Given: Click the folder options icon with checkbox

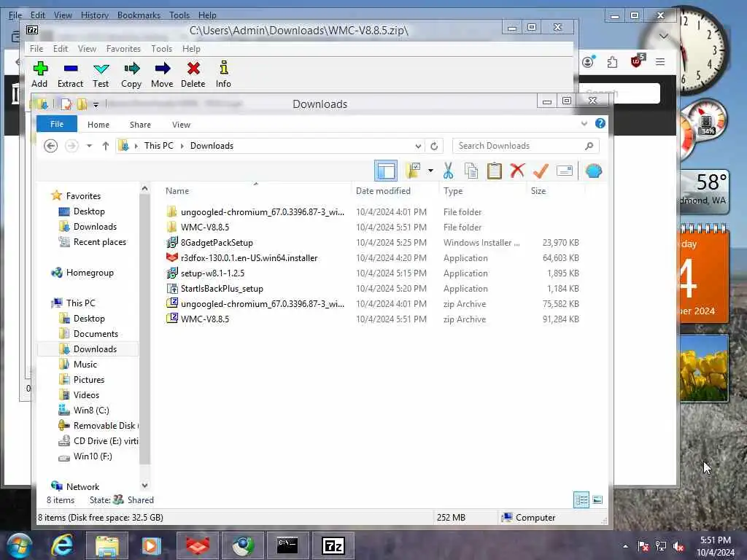Looking at the screenshot, I should coord(413,171).
